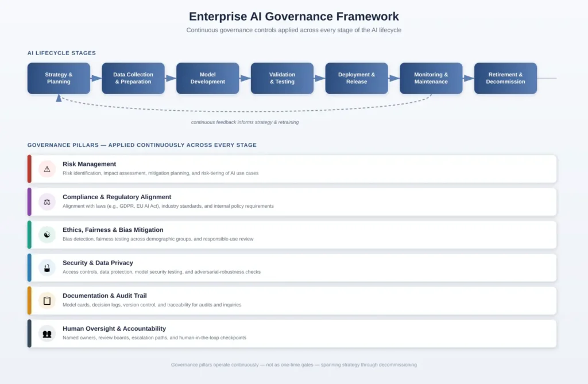588x384 pixels.
Task: Click the Documentation clipboard icon
Action: click(x=47, y=301)
